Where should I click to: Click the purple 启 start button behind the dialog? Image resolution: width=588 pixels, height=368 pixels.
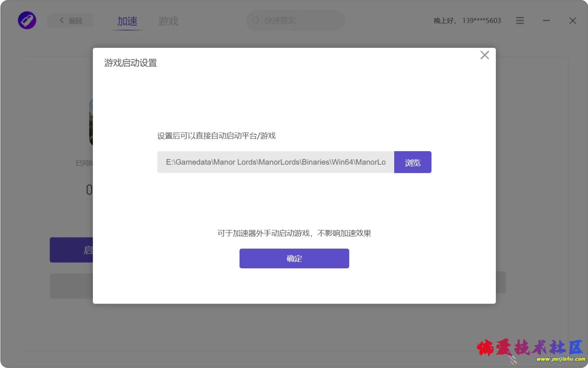point(71,250)
